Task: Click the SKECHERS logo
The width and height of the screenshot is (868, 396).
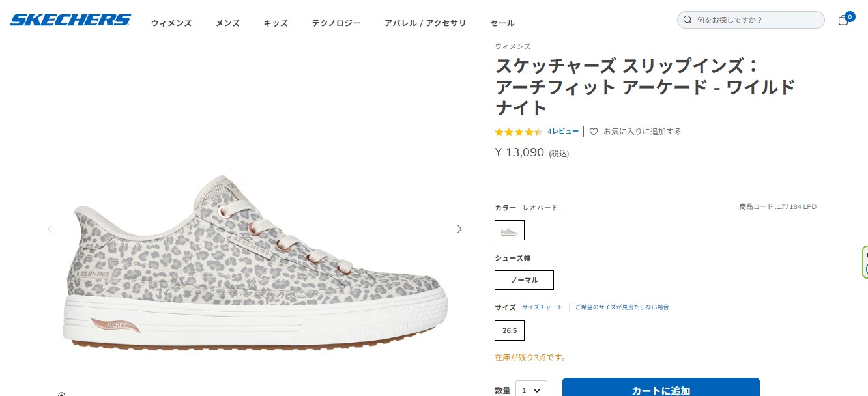Action: coord(70,19)
